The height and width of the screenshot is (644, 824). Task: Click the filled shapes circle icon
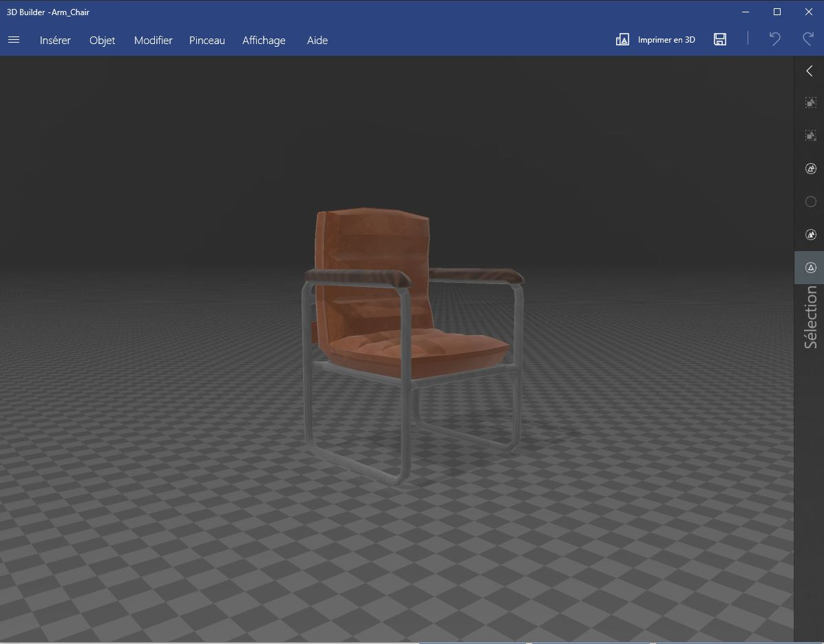811,235
